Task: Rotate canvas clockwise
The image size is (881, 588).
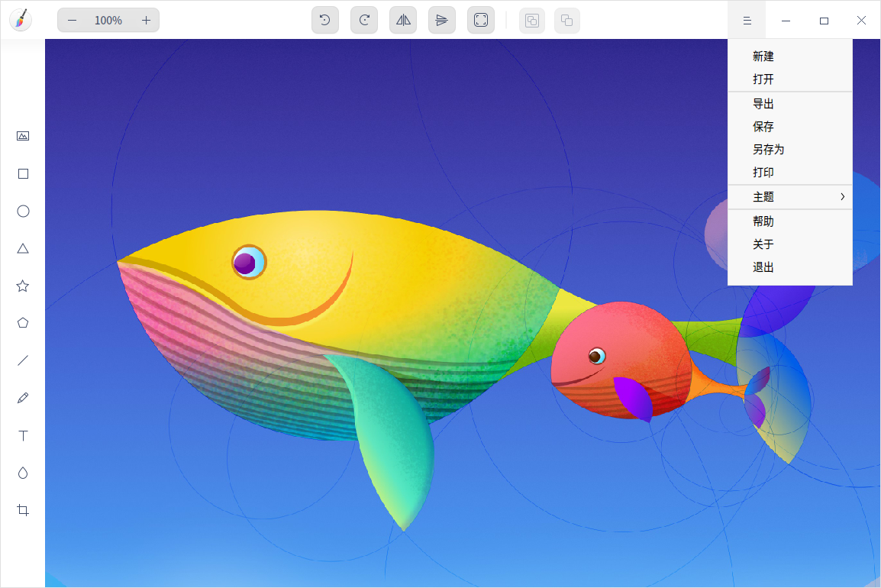Action: click(364, 21)
